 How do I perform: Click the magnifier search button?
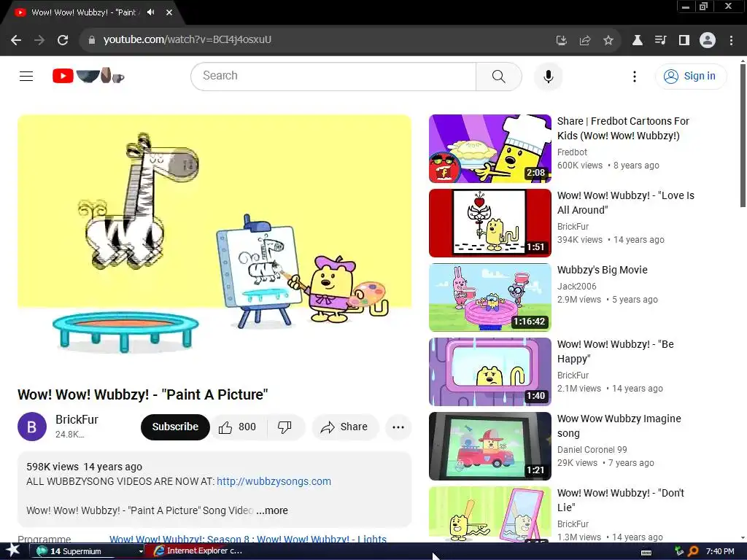pyautogui.click(x=499, y=76)
